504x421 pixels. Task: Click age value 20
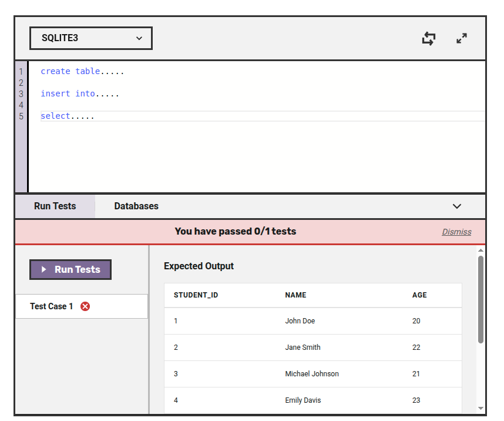[416, 321]
